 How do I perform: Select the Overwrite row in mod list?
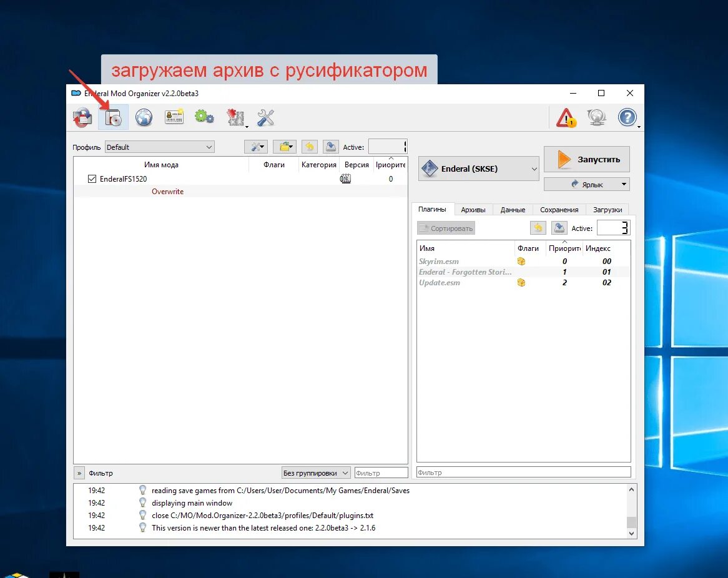tap(240, 191)
